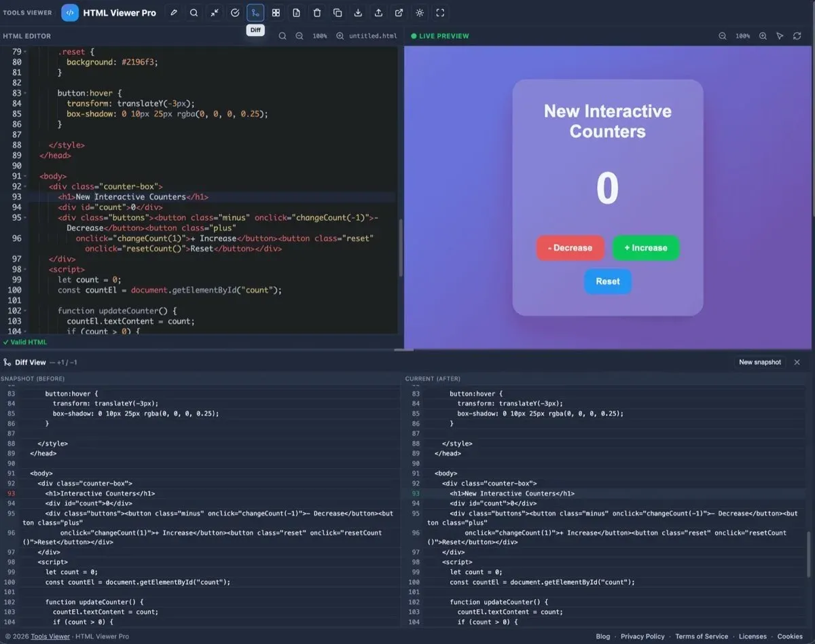Click New snapshot button
This screenshot has height=644, width=815.
[760, 362]
